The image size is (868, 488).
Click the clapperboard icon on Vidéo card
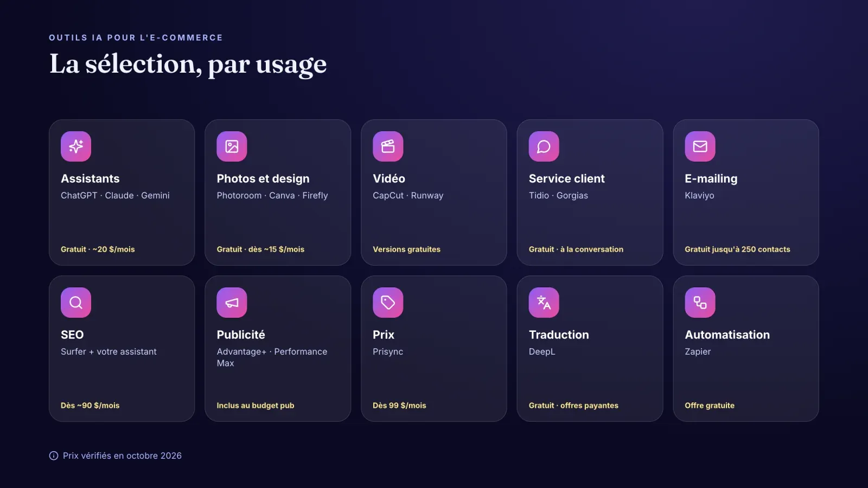(x=388, y=146)
